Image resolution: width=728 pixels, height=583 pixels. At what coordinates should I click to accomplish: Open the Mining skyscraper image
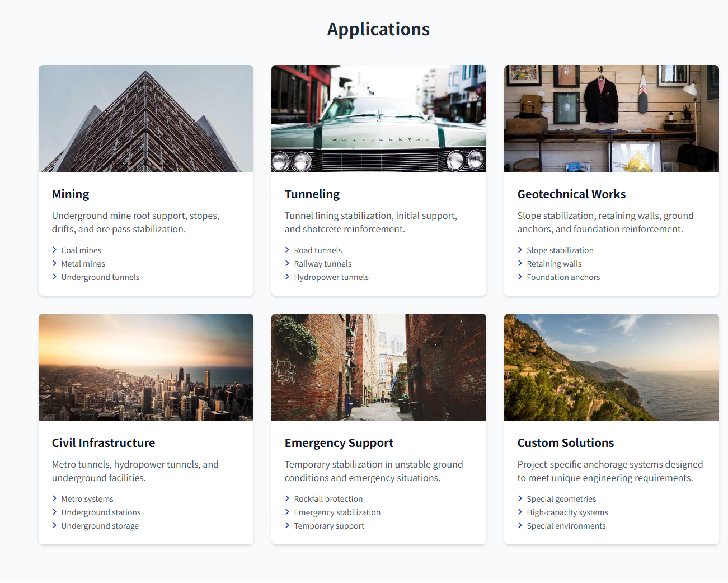tap(146, 119)
